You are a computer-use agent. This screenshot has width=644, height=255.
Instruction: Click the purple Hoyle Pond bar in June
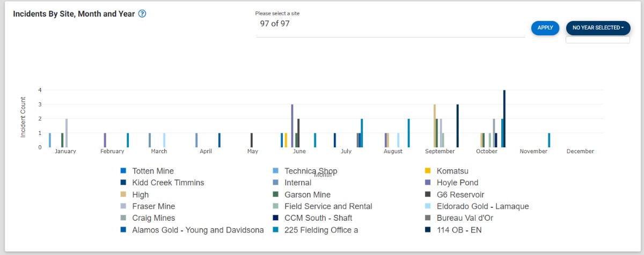point(292,125)
